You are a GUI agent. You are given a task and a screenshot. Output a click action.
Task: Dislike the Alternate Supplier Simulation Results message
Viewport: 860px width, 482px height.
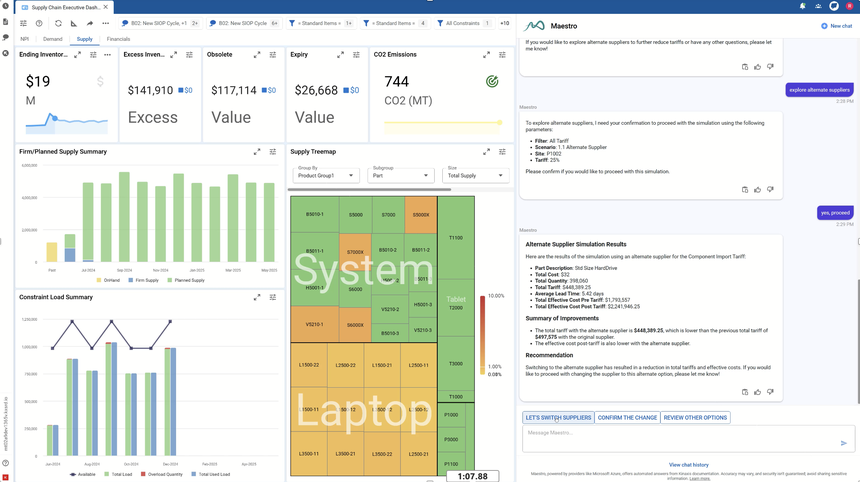point(770,392)
